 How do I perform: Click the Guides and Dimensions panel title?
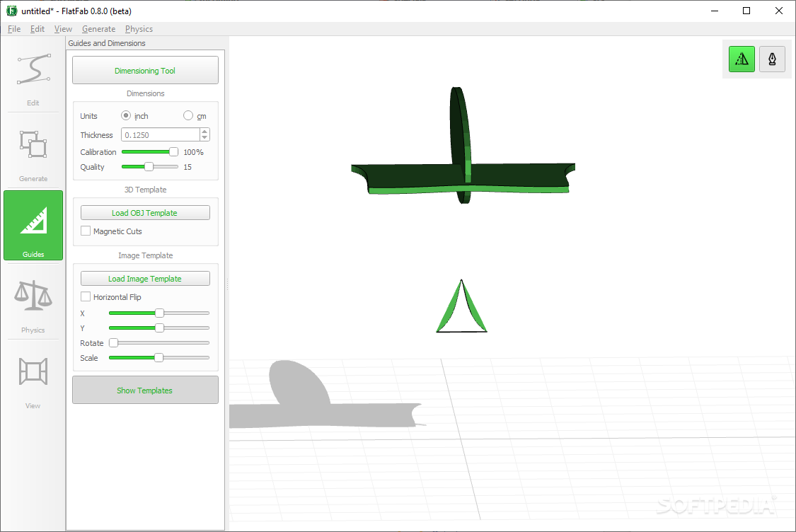107,43
